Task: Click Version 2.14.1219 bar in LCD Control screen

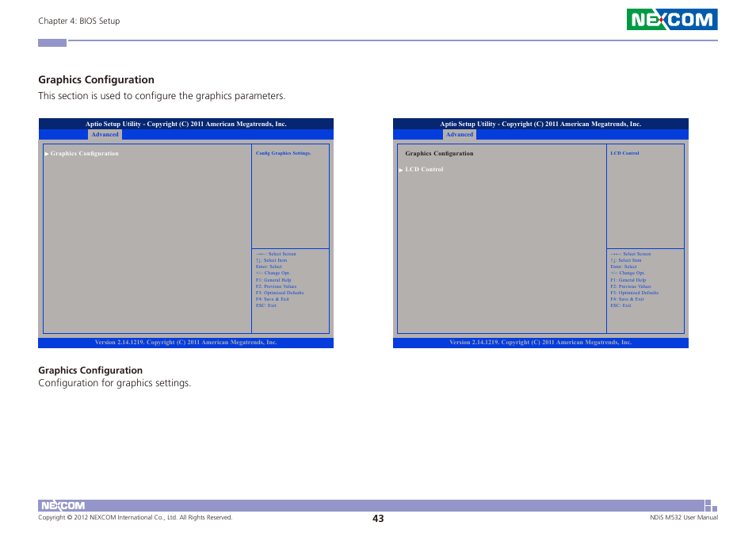Action: click(x=540, y=343)
